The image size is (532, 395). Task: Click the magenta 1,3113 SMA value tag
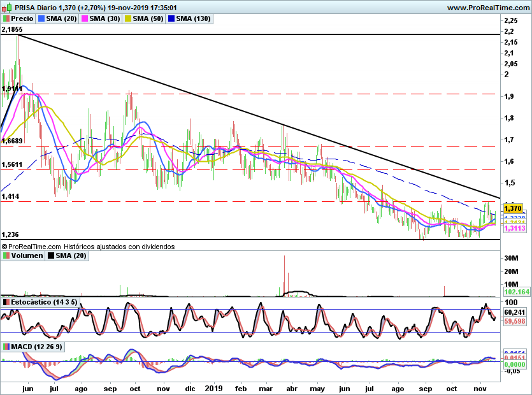(x=514, y=228)
